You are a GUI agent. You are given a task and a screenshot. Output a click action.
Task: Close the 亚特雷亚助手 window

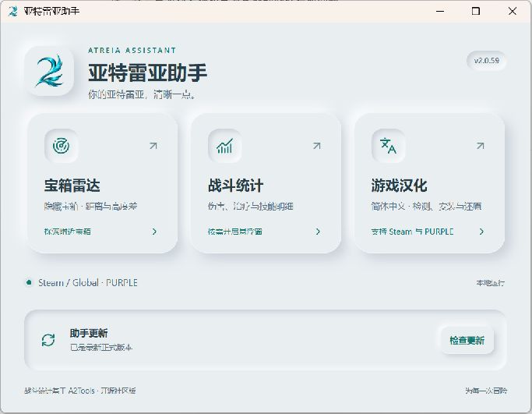tap(513, 11)
